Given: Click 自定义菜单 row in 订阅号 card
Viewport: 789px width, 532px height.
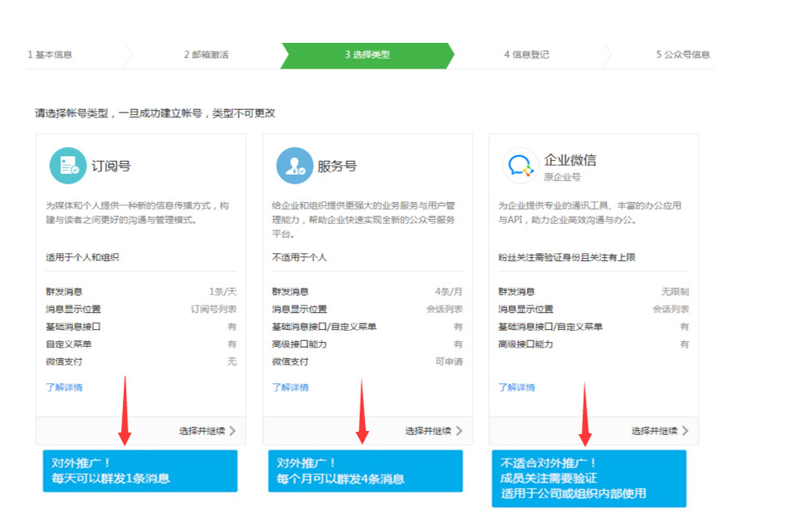Looking at the screenshot, I should [x=141, y=344].
